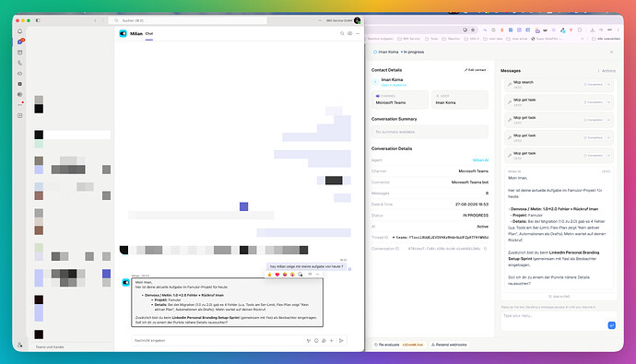Viewport: 636px width, 364px height.
Task: Click the add apps plus icon in Teams sidebar
Action: point(19,115)
